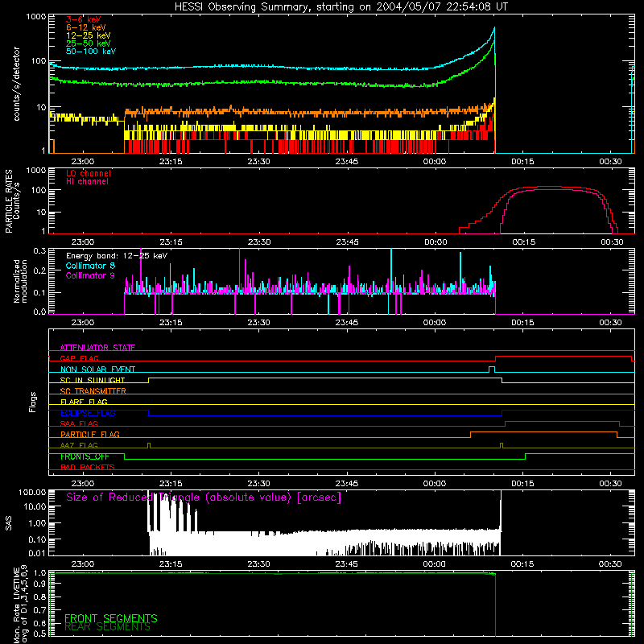Pick the yellow '12-25 keV' legend entry

tap(89, 35)
